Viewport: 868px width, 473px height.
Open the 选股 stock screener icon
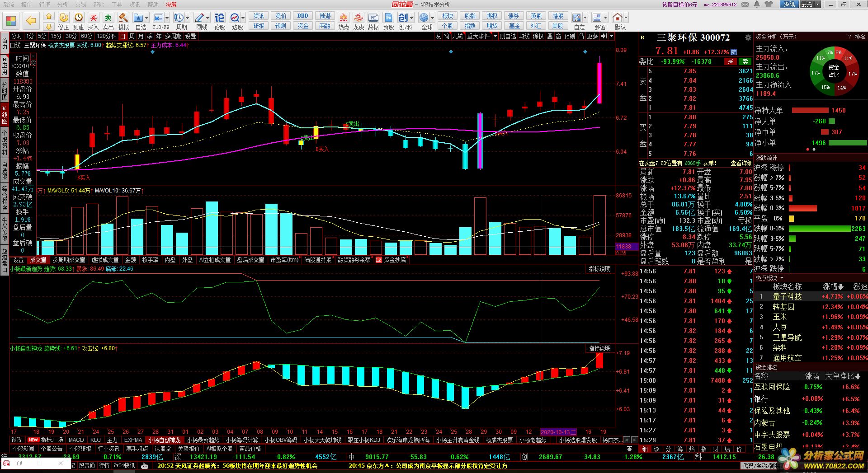pyautogui.click(x=235, y=18)
